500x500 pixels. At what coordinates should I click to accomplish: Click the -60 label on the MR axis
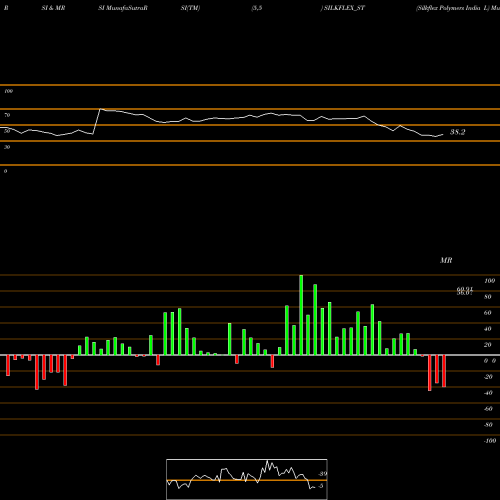pos(488,409)
